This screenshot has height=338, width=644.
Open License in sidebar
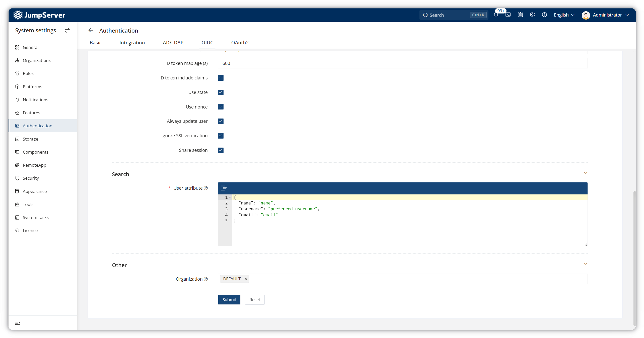[43, 231]
